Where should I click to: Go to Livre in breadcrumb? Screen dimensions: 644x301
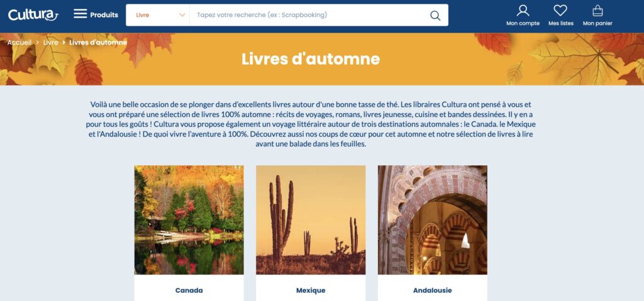[x=50, y=42]
